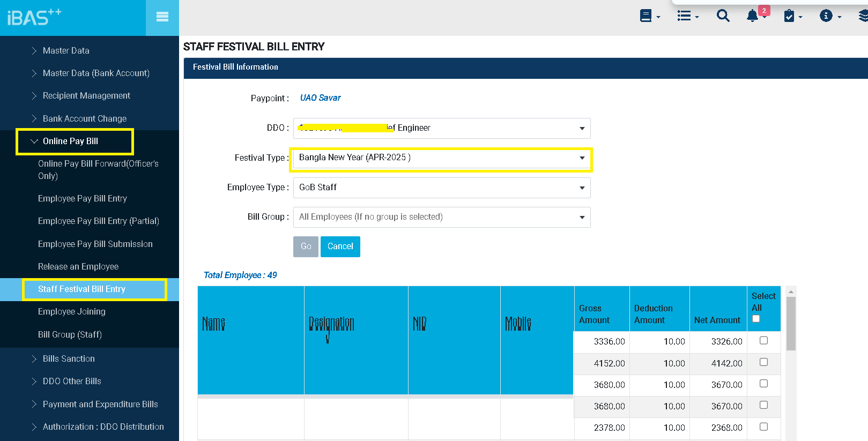Expand the Master Data menu
Screen dimensions: 868x441
tap(66, 51)
